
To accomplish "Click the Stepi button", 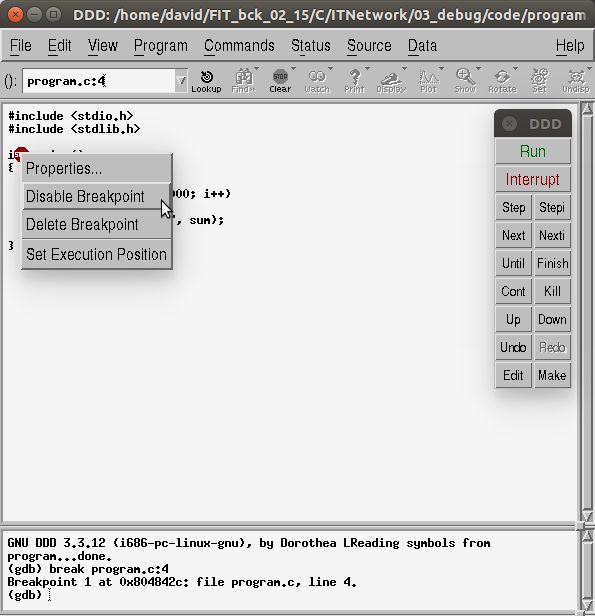I will click(x=552, y=207).
